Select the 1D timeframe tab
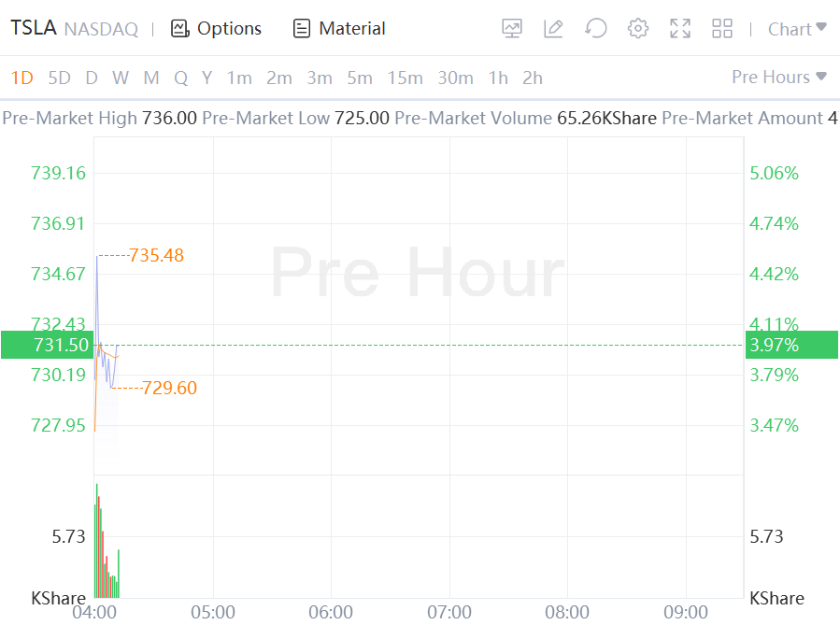 pyautogui.click(x=21, y=78)
